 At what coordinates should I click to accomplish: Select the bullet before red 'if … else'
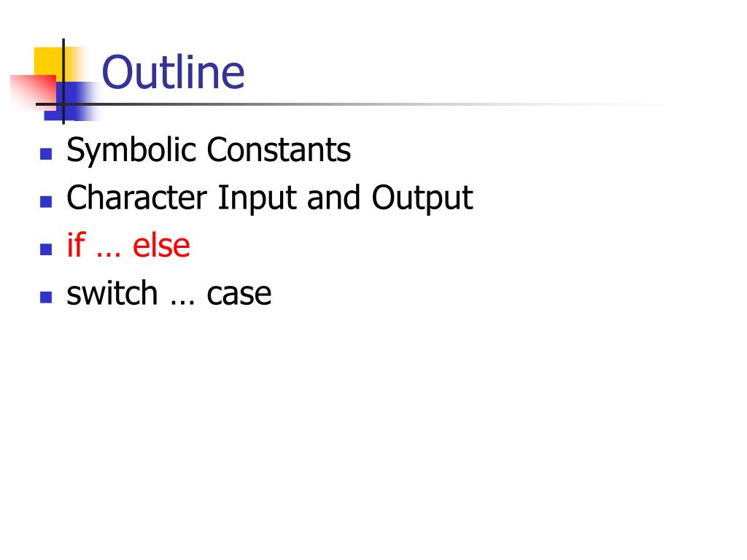[x=46, y=249]
